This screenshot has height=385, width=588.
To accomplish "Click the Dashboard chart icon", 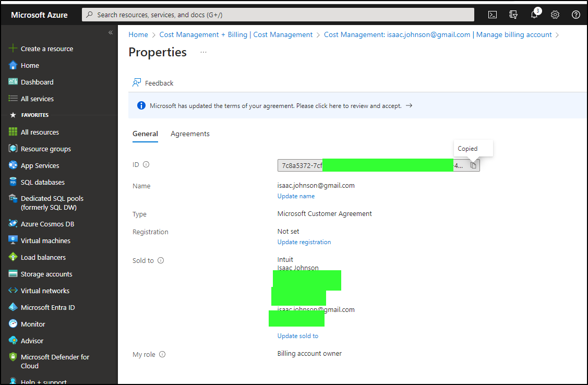I will pyautogui.click(x=13, y=82).
